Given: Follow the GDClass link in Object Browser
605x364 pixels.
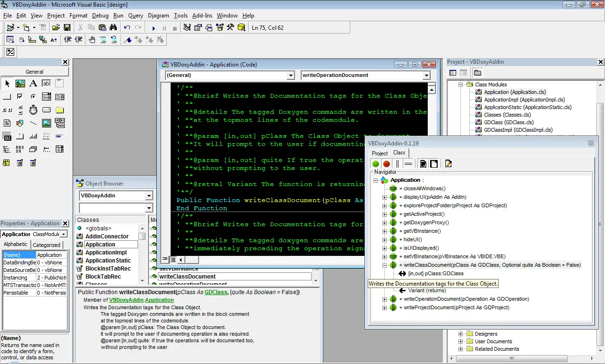Looking at the screenshot, I should pyautogui.click(x=216, y=292).
